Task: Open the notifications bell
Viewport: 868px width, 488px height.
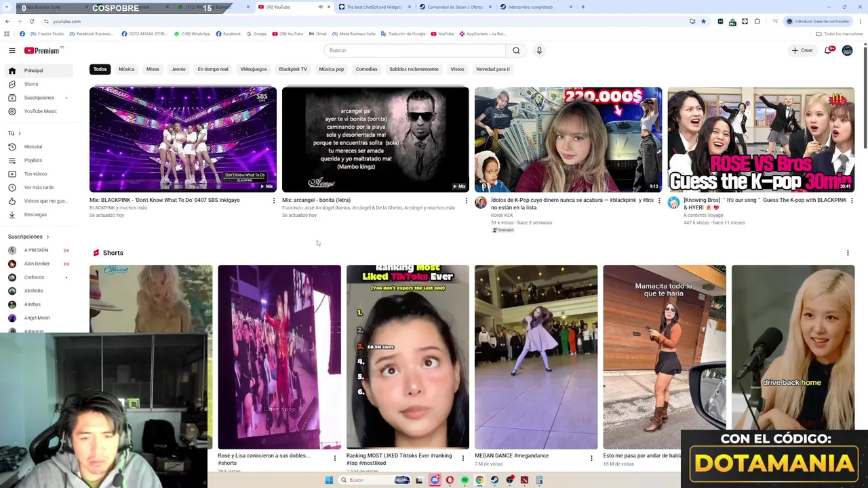Action: click(828, 50)
